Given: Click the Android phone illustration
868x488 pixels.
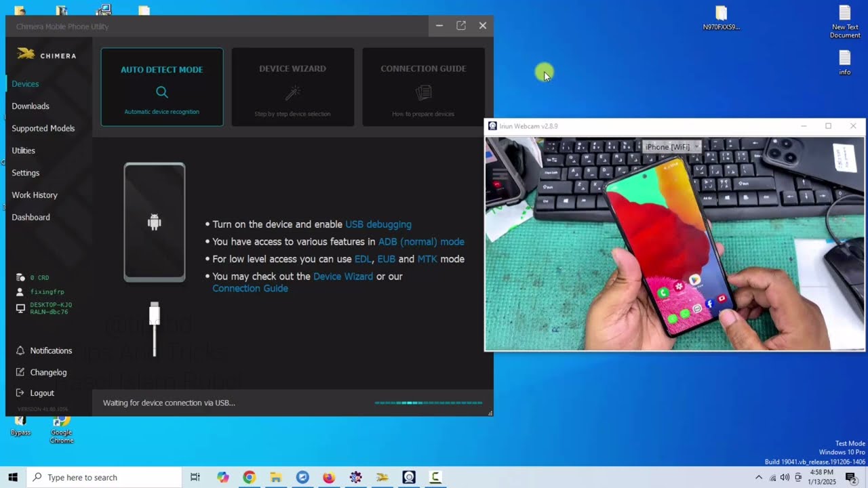Looking at the screenshot, I should pos(155,222).
